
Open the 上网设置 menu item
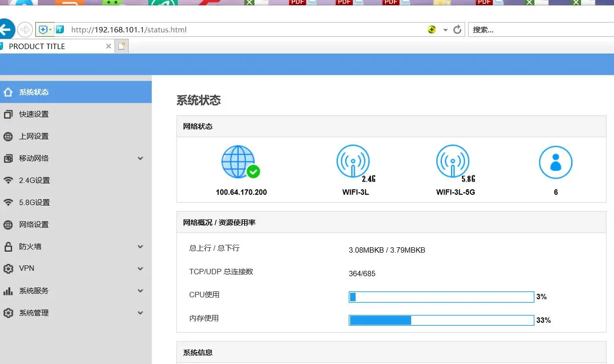point(76,136)
